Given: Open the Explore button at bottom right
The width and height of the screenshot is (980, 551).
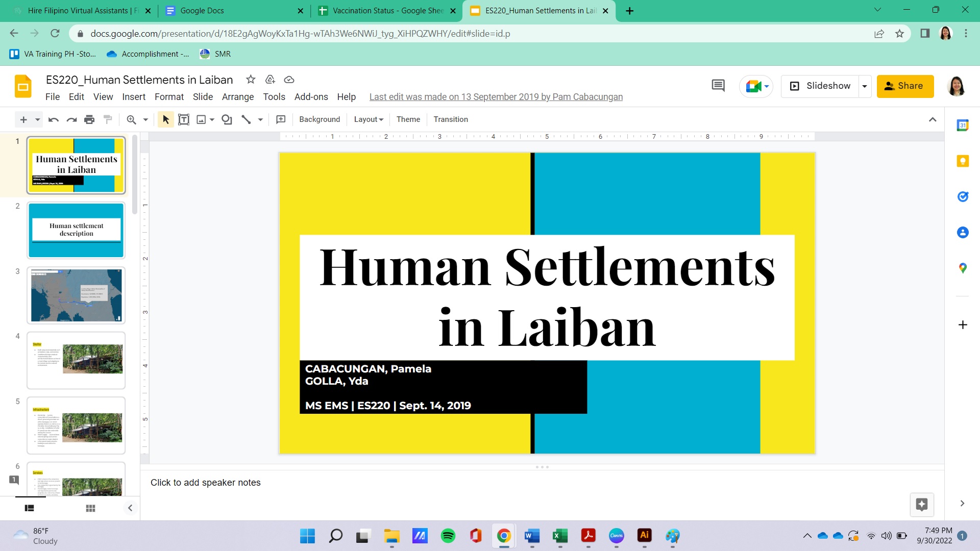Looking at the screenshot, I should [921, 505].
